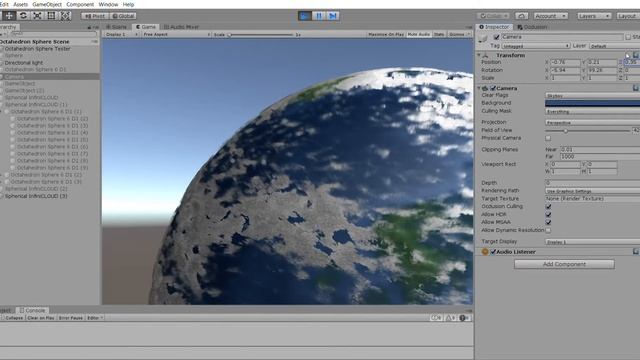Click the Hierarchy panel lock icon
Viewport: 640px width, 360px height.
click(x=89, y=27)
